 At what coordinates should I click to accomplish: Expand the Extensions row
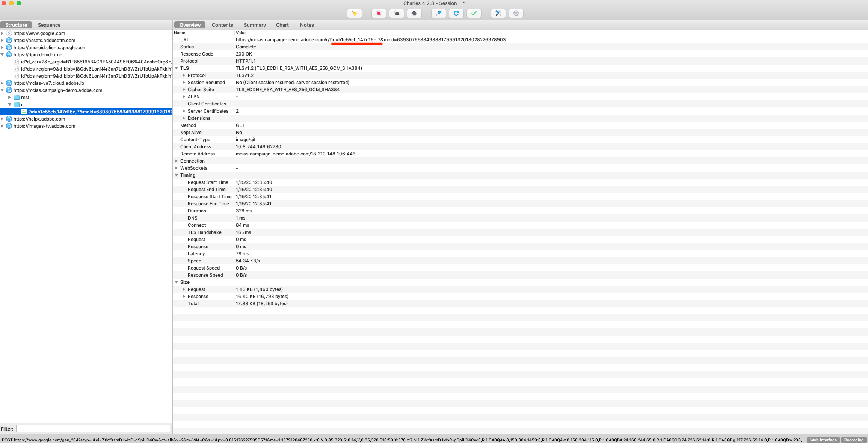[x=184, y=118]
